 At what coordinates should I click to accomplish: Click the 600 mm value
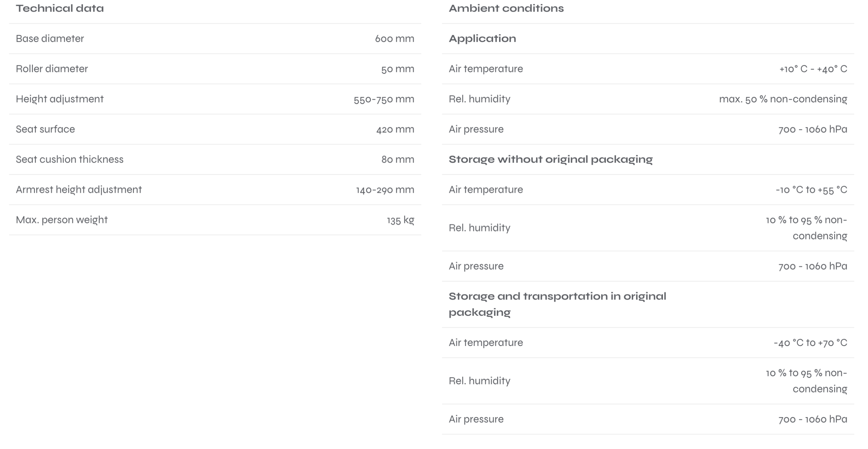coord(394,39)
